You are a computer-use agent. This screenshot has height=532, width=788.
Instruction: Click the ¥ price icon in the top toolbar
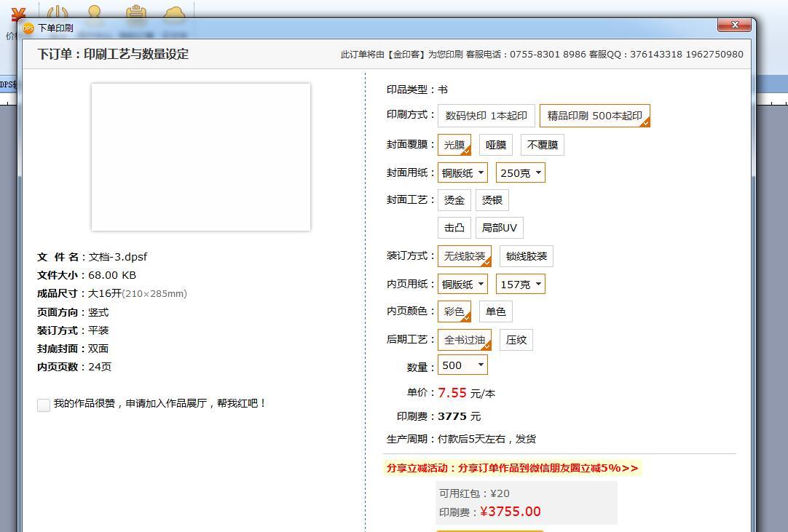(17, 13)
